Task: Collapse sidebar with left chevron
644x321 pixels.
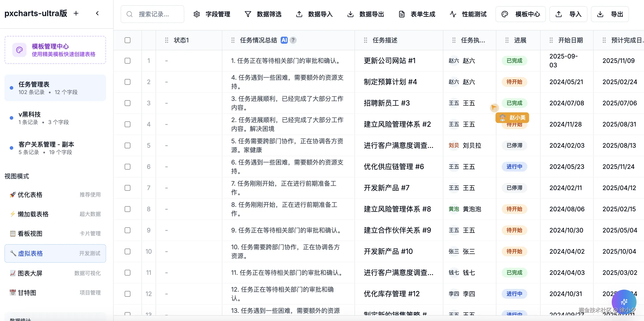Action: coord(97,13)
